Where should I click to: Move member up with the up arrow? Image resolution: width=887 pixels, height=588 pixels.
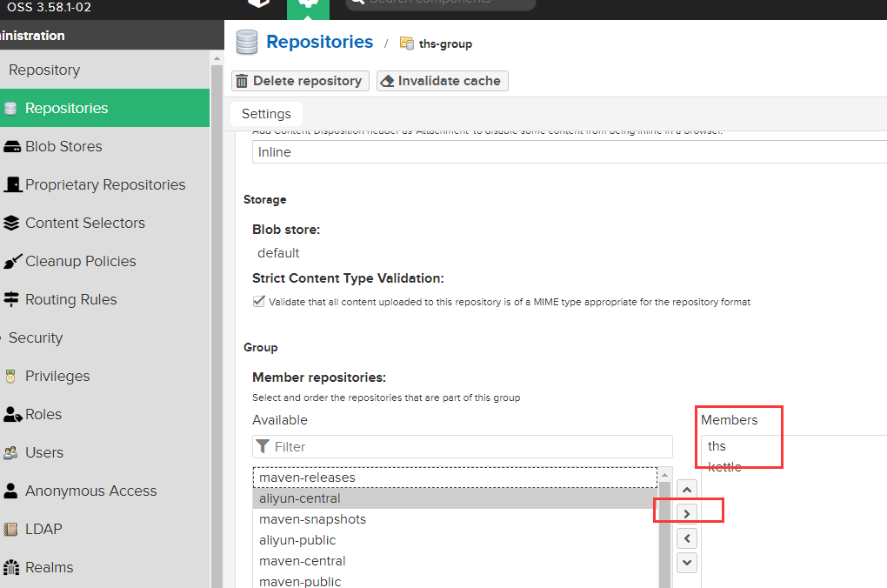(687, 490)
